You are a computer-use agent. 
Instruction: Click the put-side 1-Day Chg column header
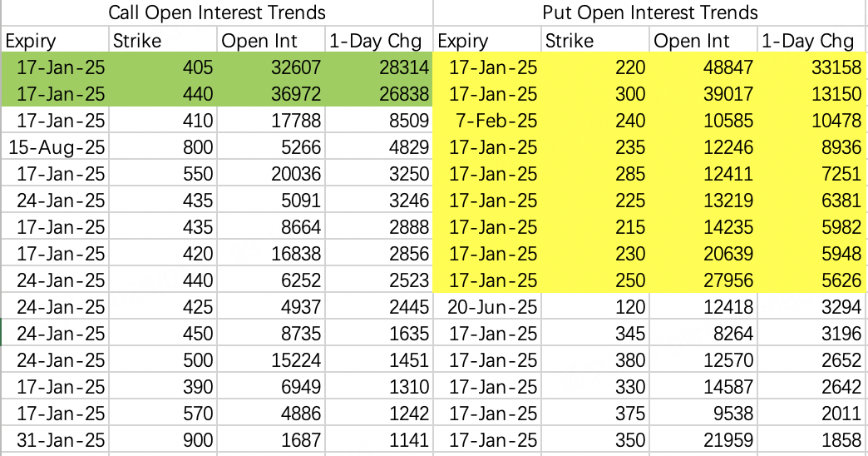812,41
